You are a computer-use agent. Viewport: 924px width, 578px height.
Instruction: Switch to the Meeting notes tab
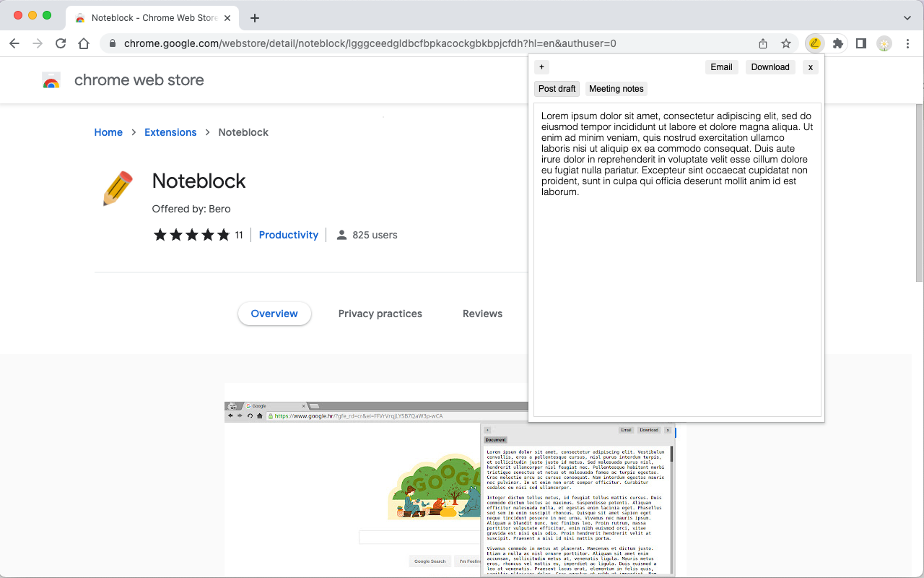[x=616, y=89]
